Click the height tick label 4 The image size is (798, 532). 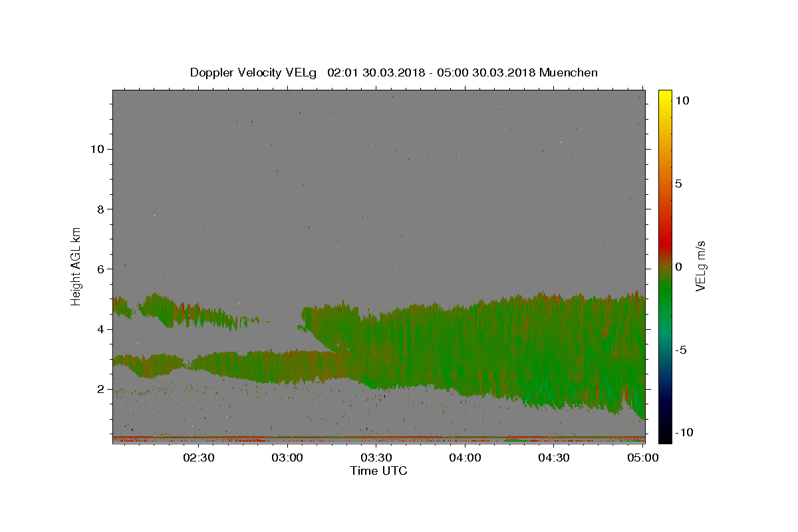click(x=100, y=329)
